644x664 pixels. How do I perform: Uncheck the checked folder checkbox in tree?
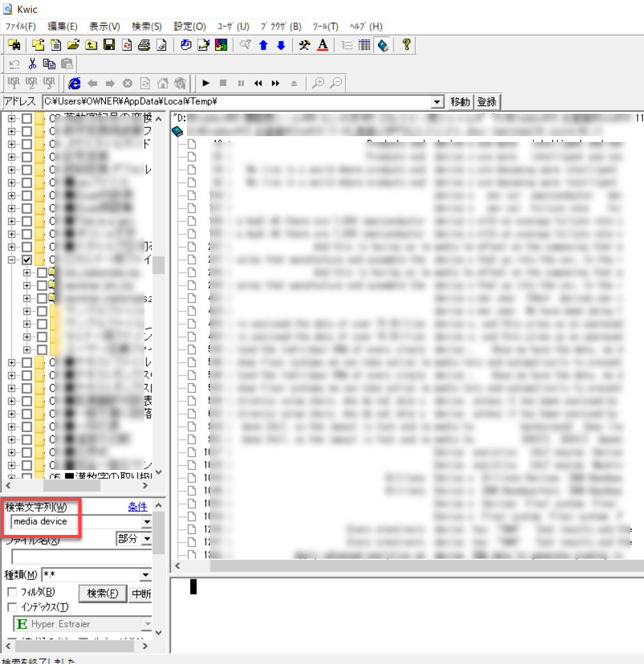tap(27, 260)
